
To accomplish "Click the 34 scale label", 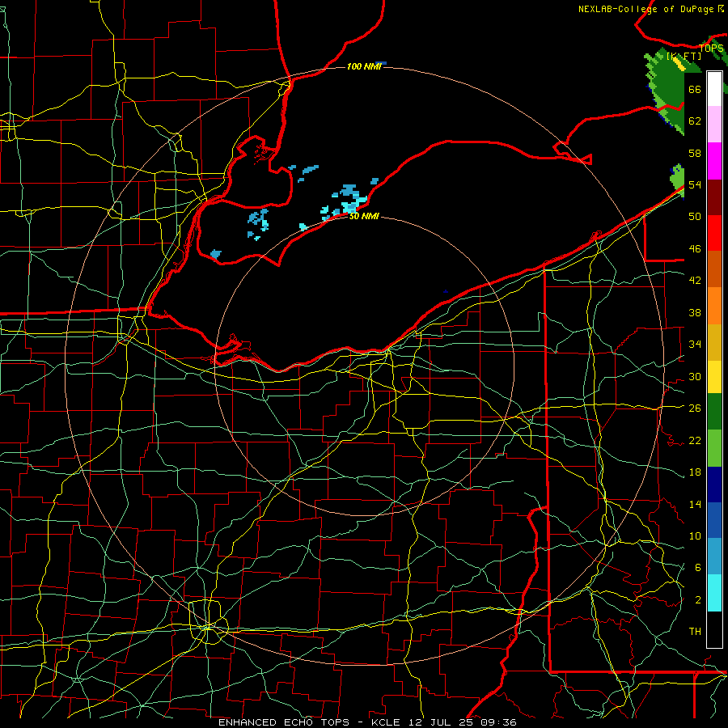I will [x=695, y=344].
